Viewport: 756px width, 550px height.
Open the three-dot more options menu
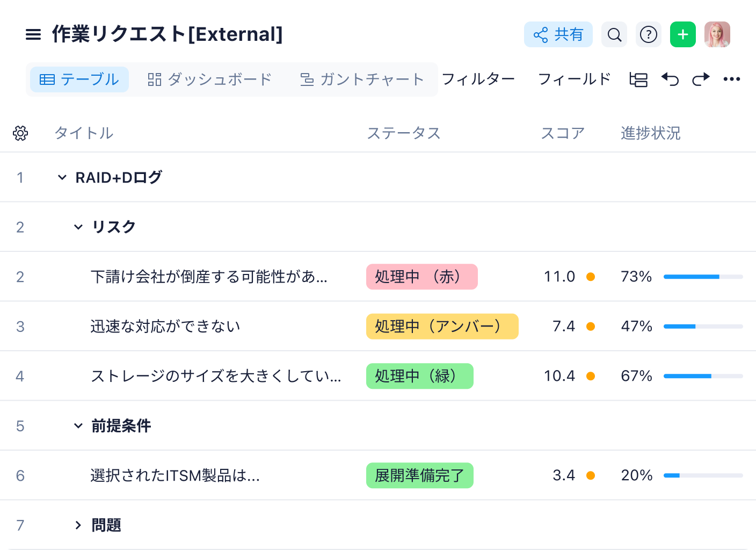click(731, 79)
